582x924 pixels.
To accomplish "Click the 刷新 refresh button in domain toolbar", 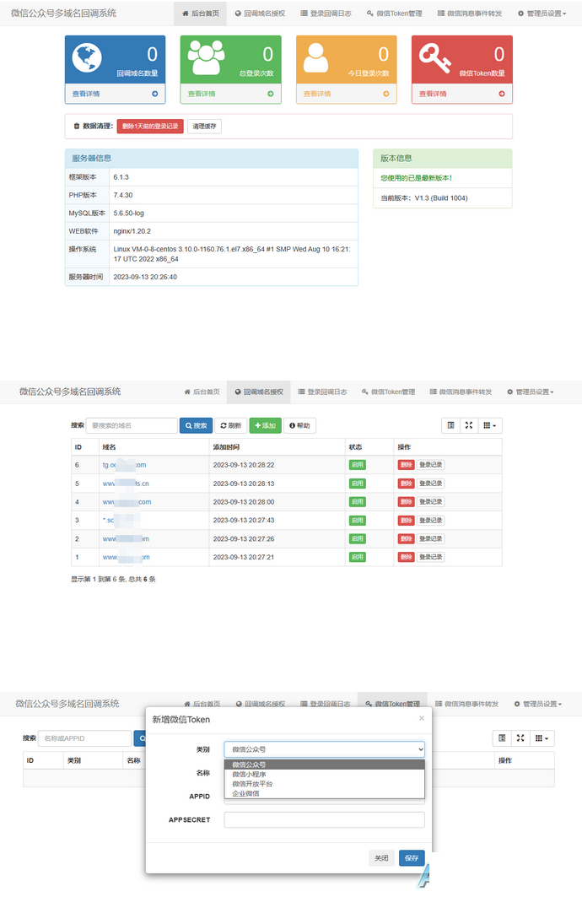I will click(x=231, y=425).
